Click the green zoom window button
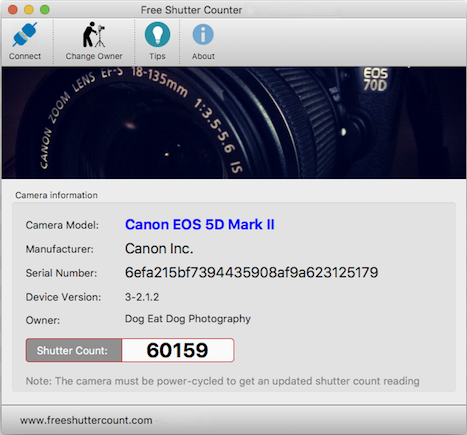The height and width of the screenshot is (435, 467). (x=45, y=10)
